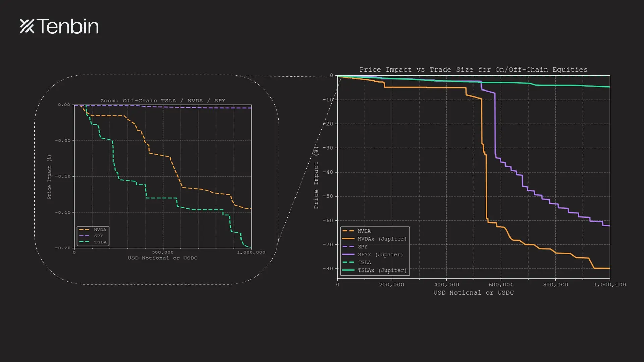Click the dashed SPY legend entry in main chart
Viewport: 644px width, 362px height.
(362, 247)
